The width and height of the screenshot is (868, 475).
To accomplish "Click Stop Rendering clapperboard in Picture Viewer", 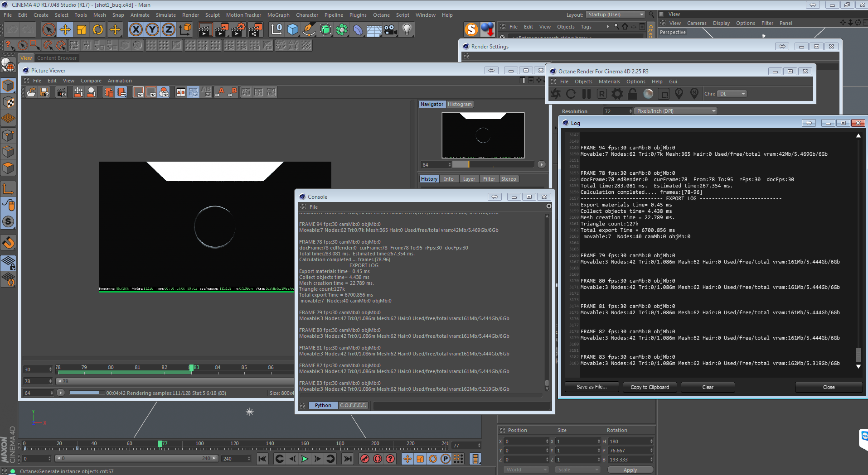I will click(61, 92).
